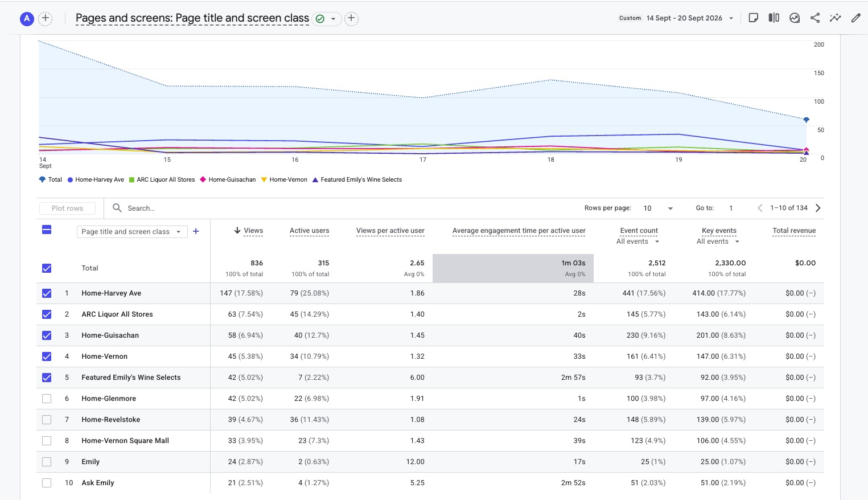Add a filter using the plus beside title

pyautogui.click(x=351, y=19)
